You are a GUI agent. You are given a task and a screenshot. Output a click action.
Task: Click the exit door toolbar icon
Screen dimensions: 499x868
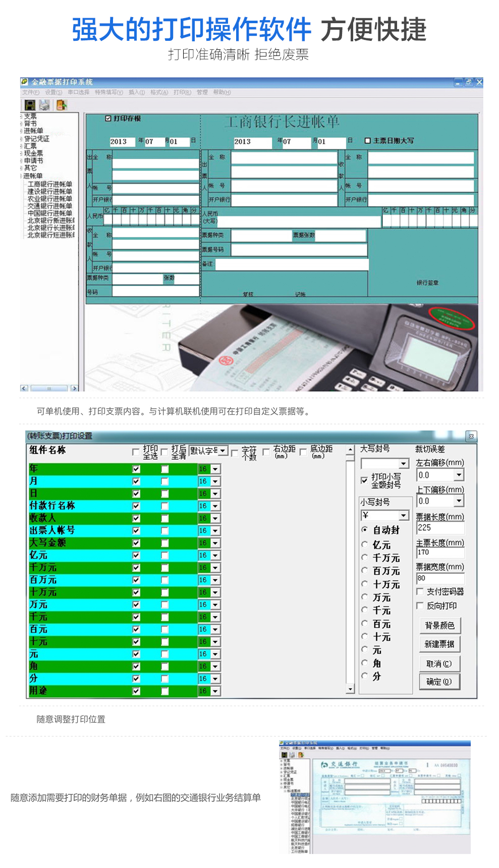62,105
